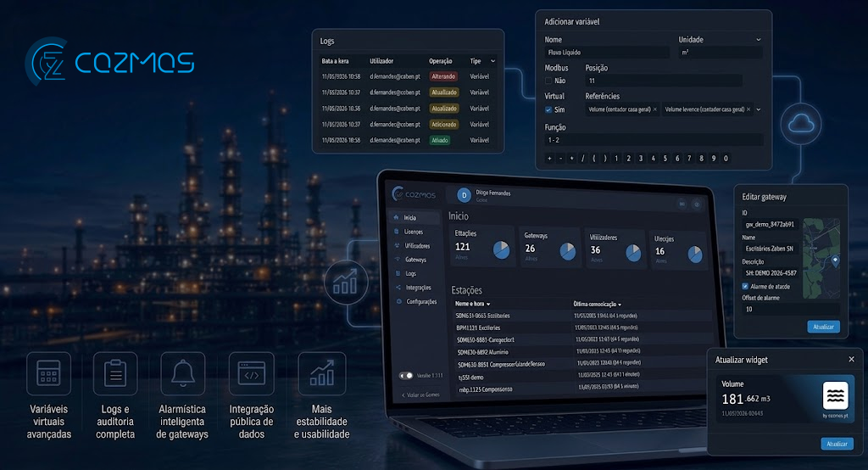Insert division slash in Função keypad
The height and width of the screenshot is (470, 868).
(x=583, y=159)
